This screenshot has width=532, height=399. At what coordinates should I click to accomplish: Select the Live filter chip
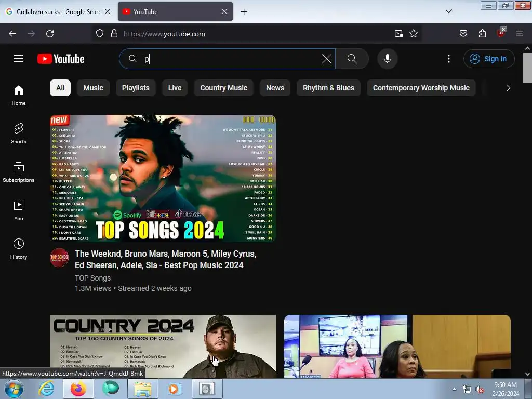(x=175, y=88)
